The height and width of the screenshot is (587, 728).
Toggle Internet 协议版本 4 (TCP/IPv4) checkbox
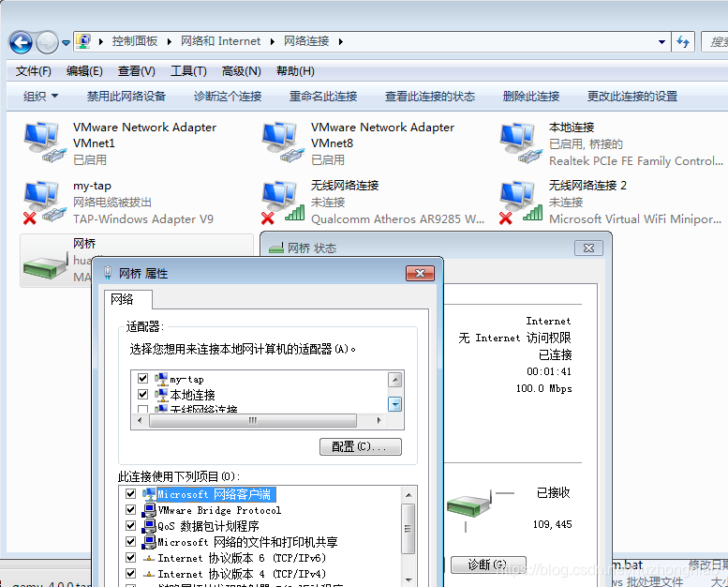pos(130,573)
